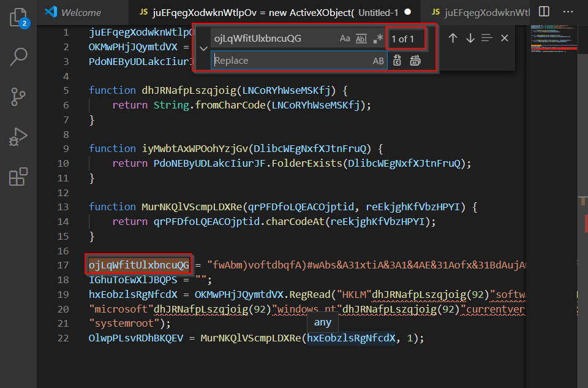Split the editor to the right

click(544, 12)
